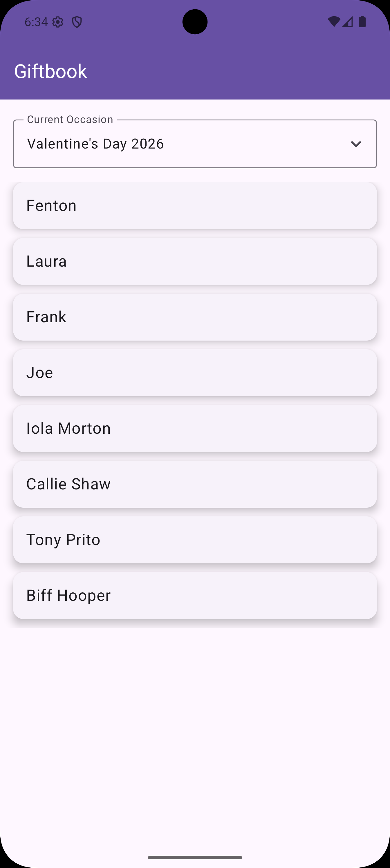Expand the Current Occasion dropdown arrow

point(356,144)
